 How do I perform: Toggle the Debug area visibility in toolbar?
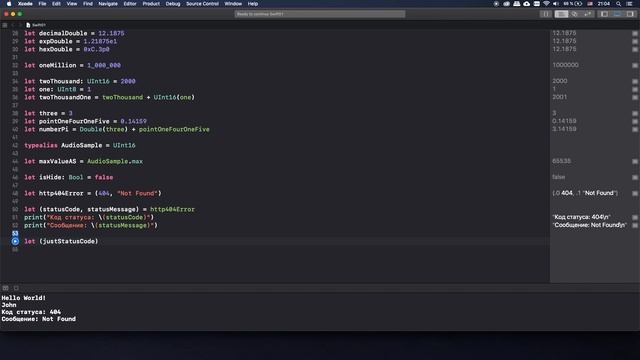click(617, 14)
